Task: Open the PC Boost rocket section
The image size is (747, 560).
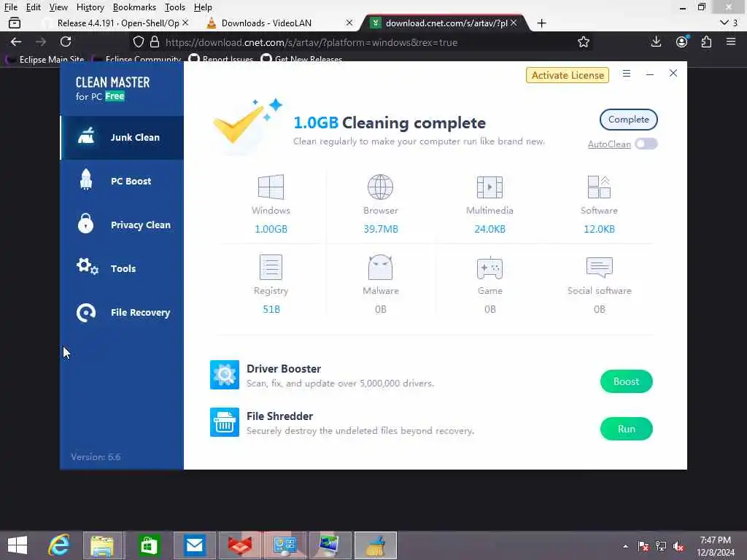Action: [x=122, y=182]
